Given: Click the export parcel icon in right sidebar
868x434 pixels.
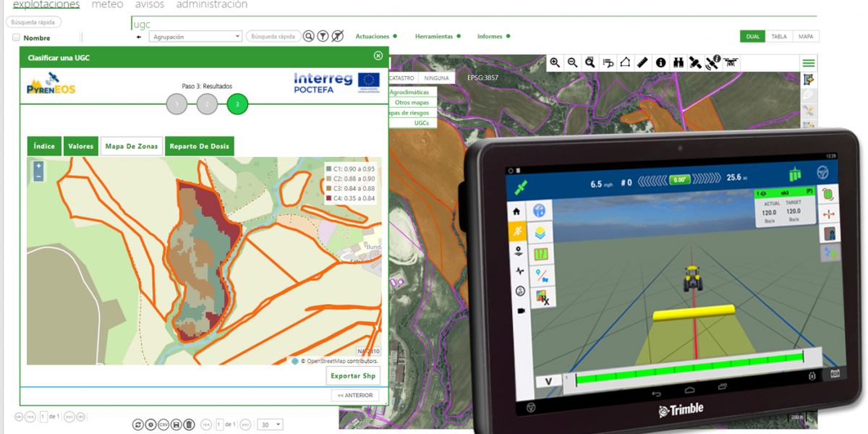Looking at the screenshot, I should tap(809, 80).
